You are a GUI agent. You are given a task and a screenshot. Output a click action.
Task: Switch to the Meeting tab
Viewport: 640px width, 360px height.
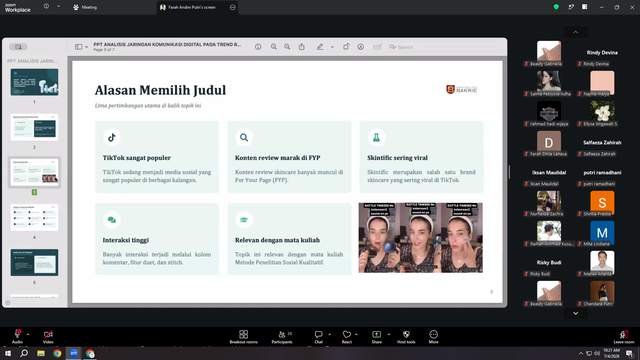click(85, 7)
